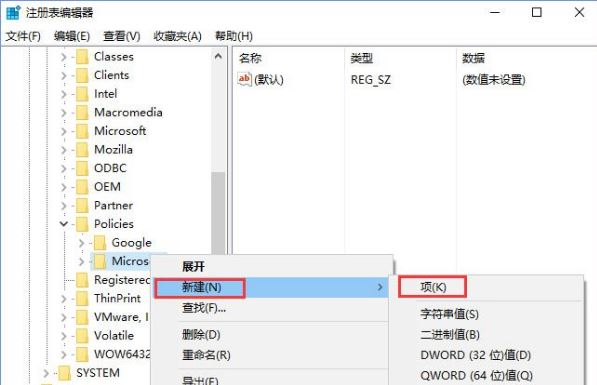The width and height of the screenshot is (597, 385).
Task: Click the SYSTEM folder icon
Action: pyautogui.click(x=64, y=373)
